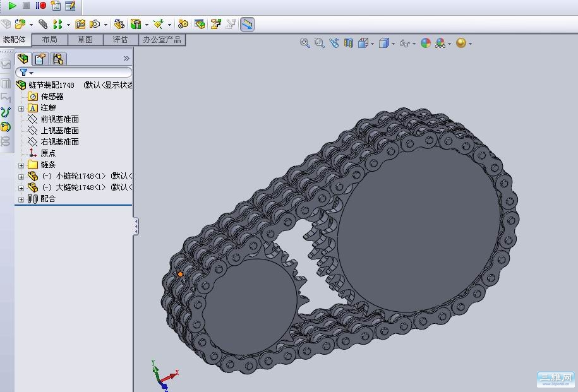Click the Zoom to Area icon
Image resolution: width=578 pixels, height=392 pixels.
pyautogui.click(x=319, y=43)
